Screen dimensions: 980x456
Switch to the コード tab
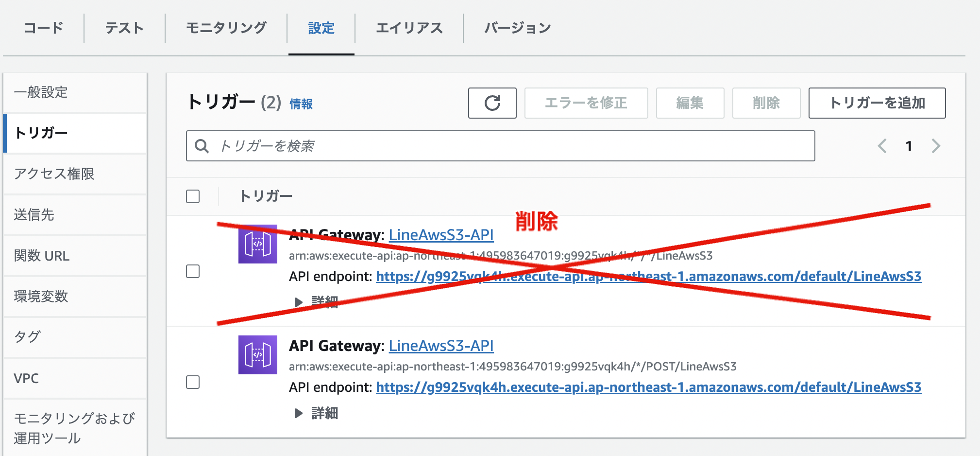click(44, 28)
